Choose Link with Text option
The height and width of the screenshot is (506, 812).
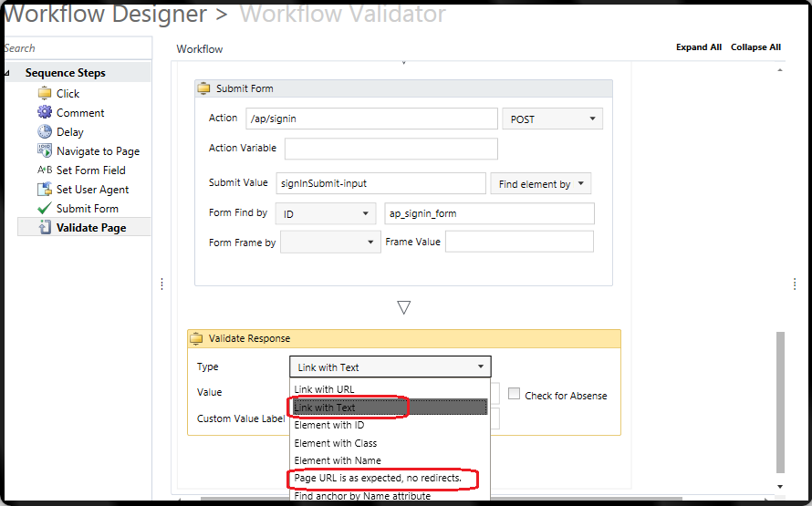coord(390,408)
